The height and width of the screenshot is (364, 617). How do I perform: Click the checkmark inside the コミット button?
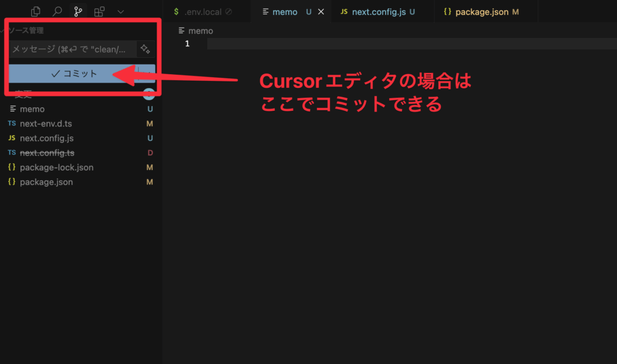pyautogui.click(x=55, y=74)
